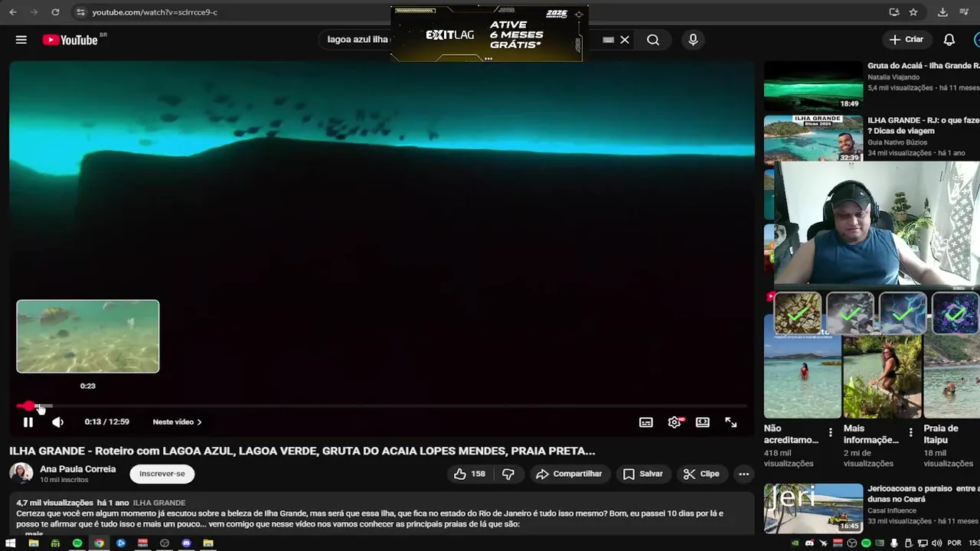Open Jericoacoara o paraíso video thumbnail

[813, 508]
